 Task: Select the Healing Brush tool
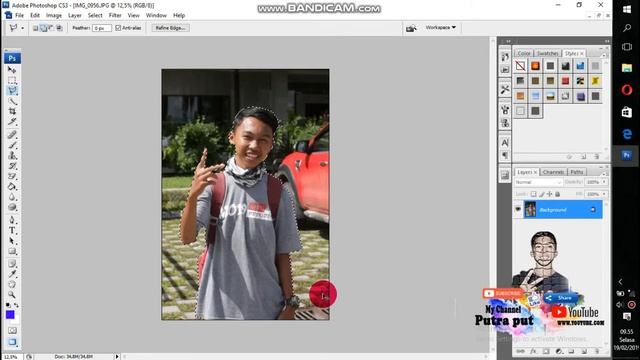[x=12, y=134]
